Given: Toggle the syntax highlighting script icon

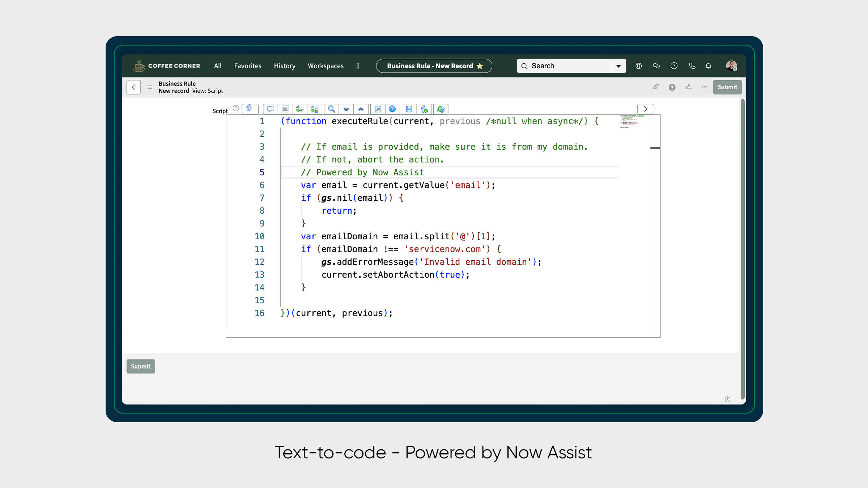Looking at the screenshot, I should pyautogui.click(x=250, y=108).
